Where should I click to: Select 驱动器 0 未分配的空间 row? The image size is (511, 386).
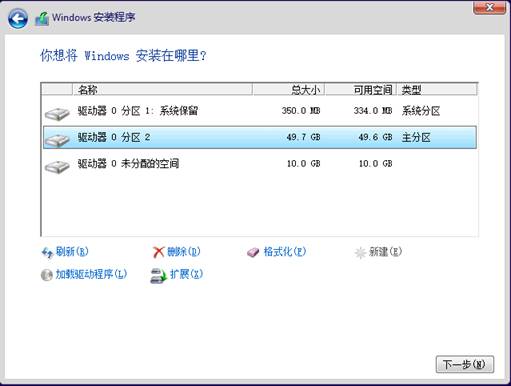(260, 164)
